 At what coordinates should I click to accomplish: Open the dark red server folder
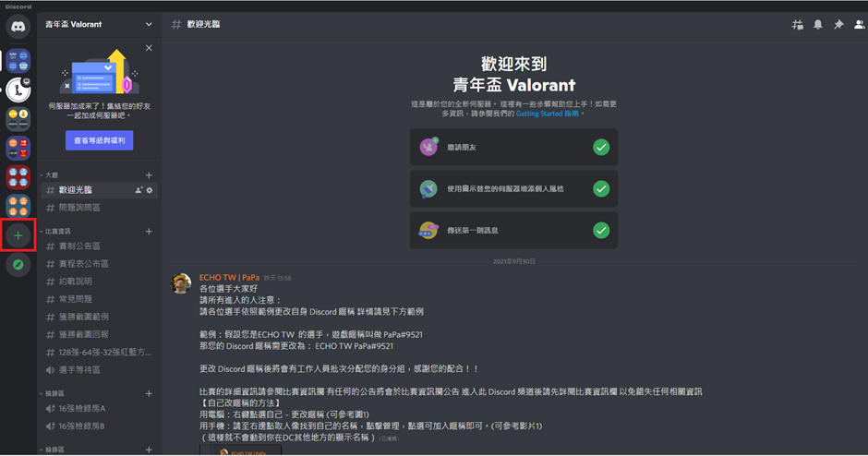(x=18, y=177)
